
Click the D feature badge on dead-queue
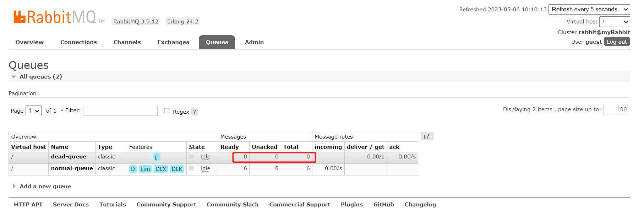click(157, 157)
